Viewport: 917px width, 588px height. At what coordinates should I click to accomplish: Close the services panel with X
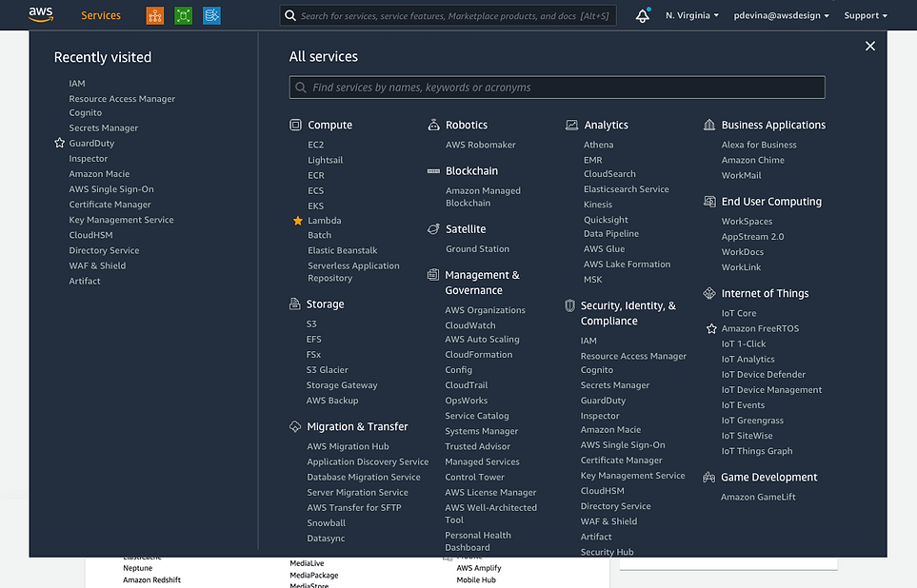click(x=870, y=47)
